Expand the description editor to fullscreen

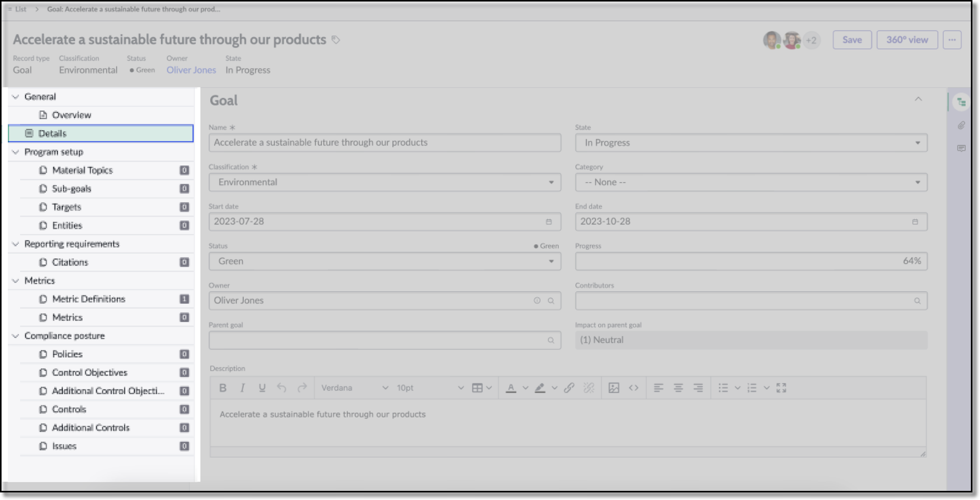[x=781, y=387]
